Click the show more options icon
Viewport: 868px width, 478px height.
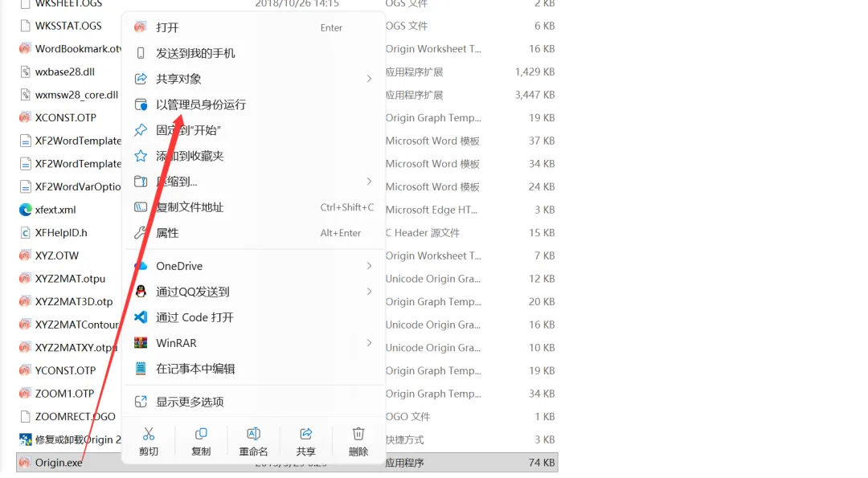pyautogui.click(x=141, y=402)
